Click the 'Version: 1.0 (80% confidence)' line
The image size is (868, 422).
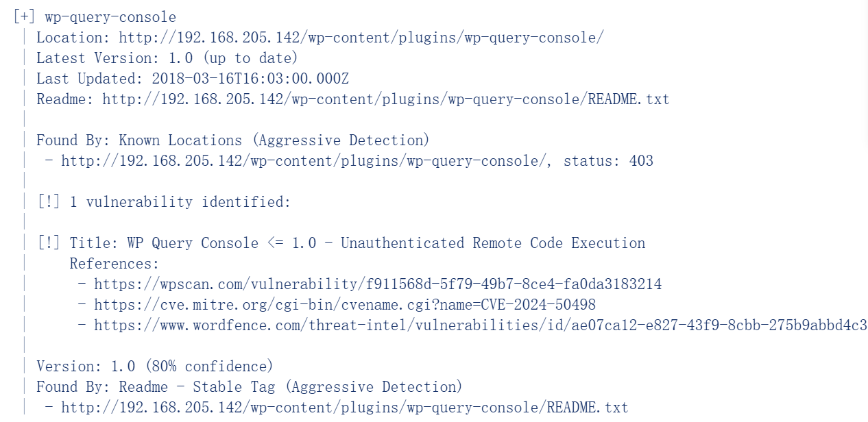click(x=155, y=367)
